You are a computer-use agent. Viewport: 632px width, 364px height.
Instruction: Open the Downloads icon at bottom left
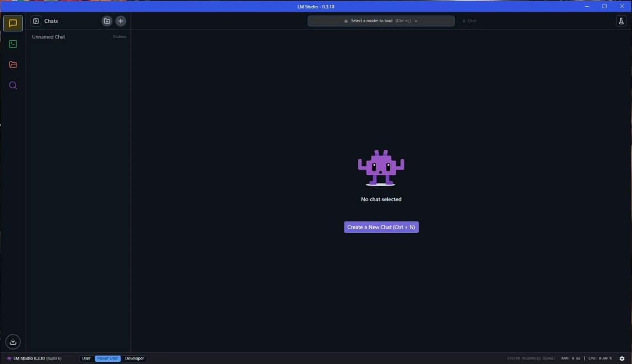[x=13, y=342]
